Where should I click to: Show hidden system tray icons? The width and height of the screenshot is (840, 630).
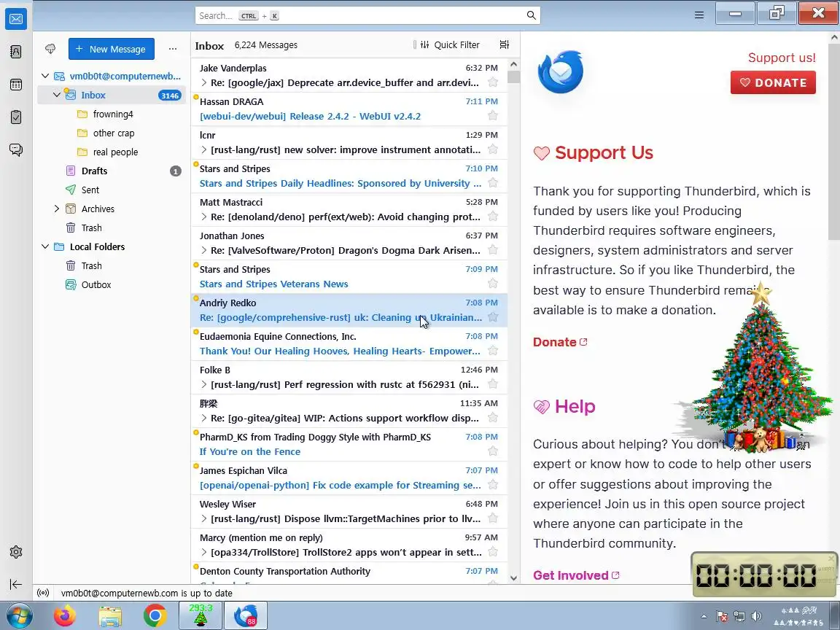[704, 616]
